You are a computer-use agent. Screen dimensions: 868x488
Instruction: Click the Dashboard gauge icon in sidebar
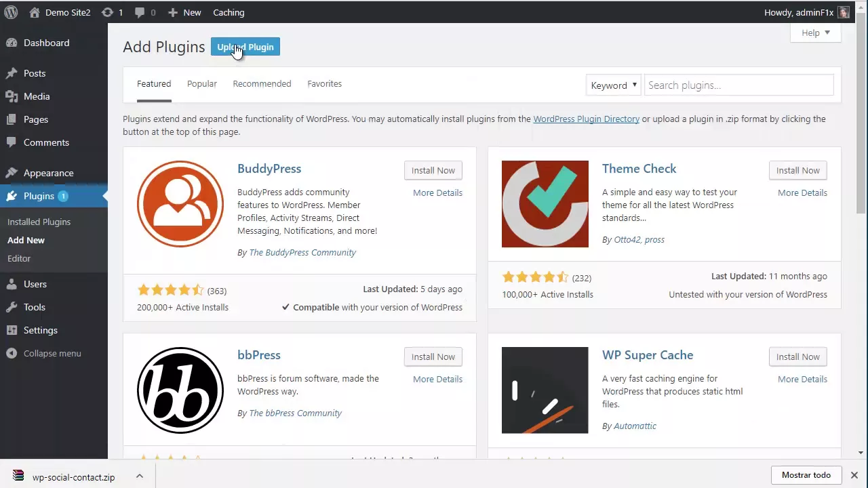coord(12,43)
